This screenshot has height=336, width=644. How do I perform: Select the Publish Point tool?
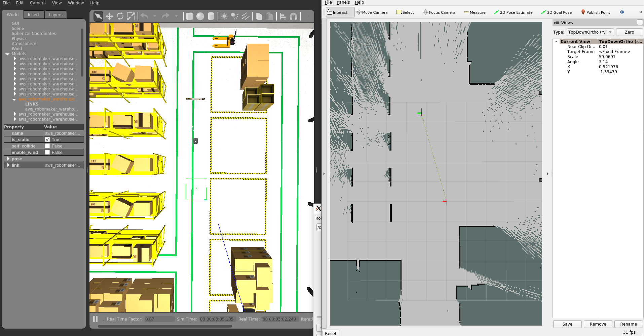(596, 12)
